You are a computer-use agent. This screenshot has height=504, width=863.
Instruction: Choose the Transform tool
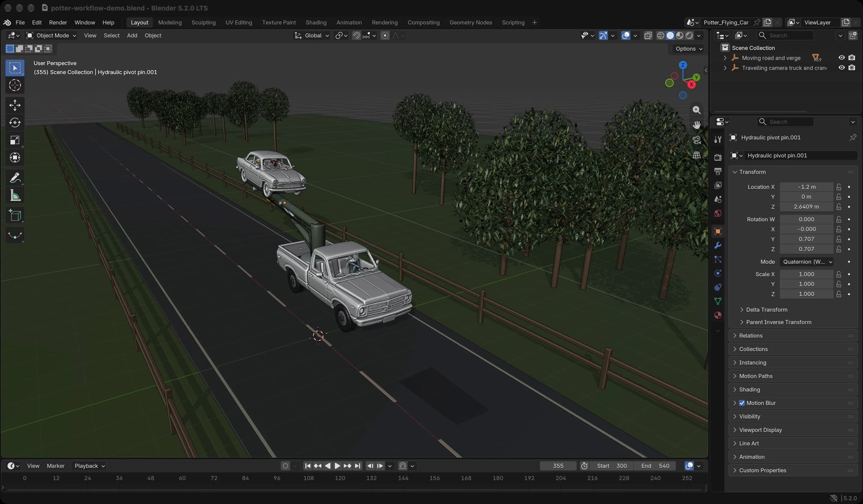15,158
